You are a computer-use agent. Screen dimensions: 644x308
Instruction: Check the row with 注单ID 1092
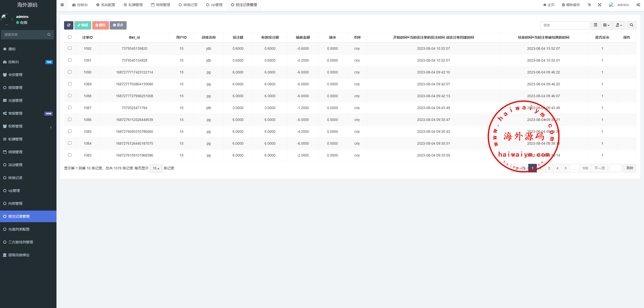70,48
